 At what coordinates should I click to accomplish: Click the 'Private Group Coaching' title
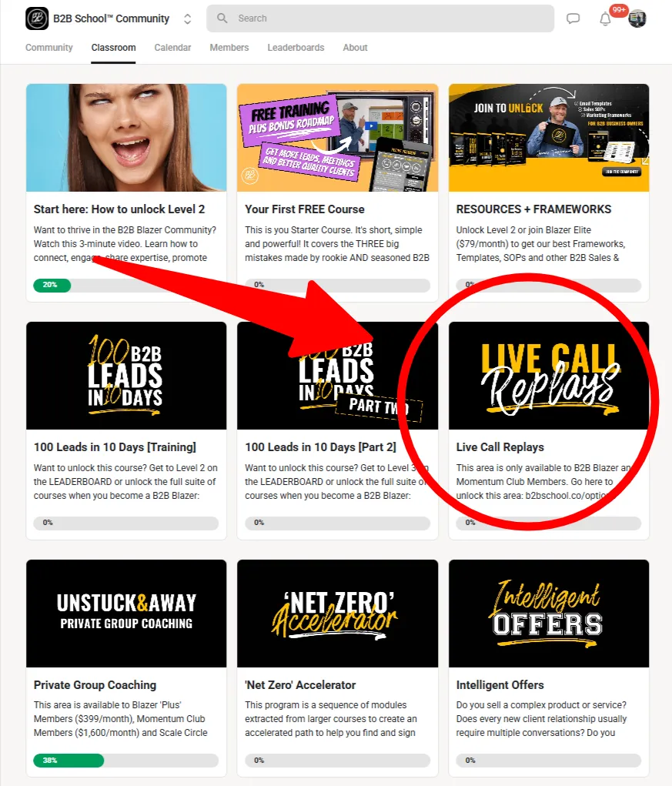pyautogui.click(x=95, y=684)
